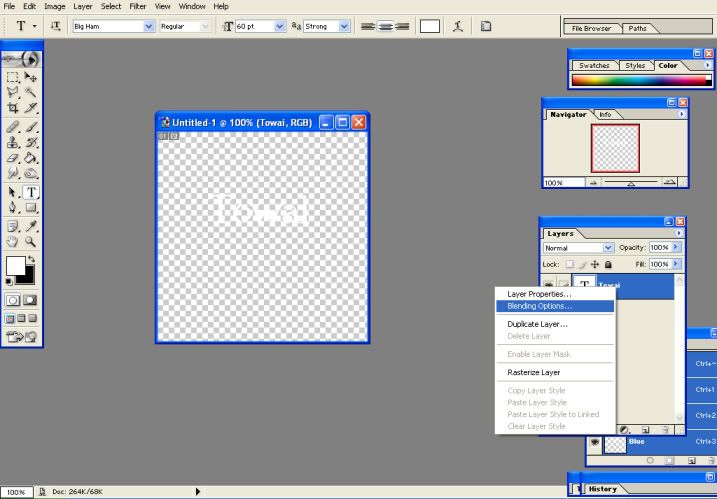Reset to default foreground/background colors
This screenshot has height=499, width=717.
[9, 281]
